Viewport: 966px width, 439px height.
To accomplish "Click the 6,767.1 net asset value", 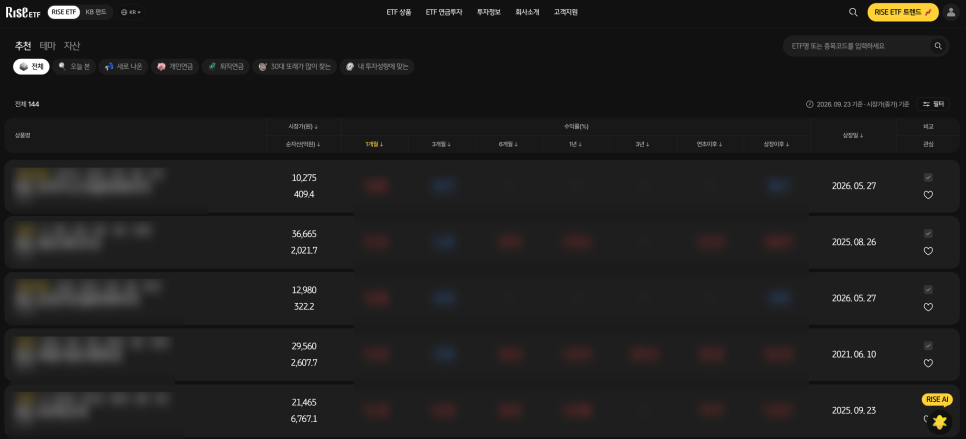I will [304, 419].
